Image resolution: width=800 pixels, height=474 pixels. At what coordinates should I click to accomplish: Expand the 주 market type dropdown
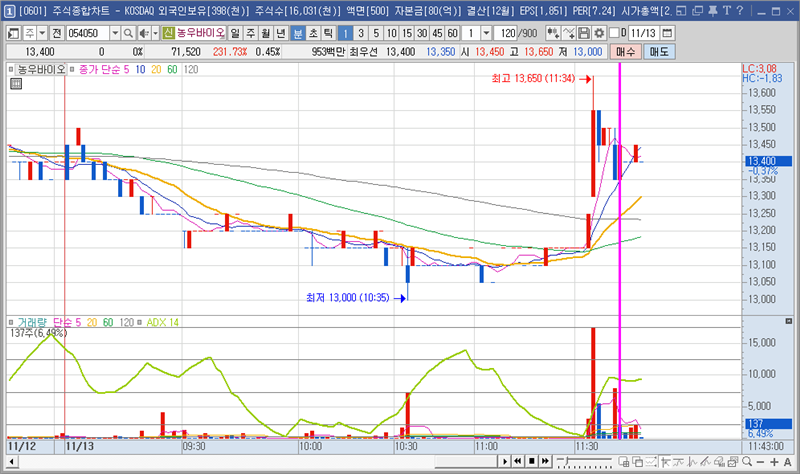pos(38,33)
